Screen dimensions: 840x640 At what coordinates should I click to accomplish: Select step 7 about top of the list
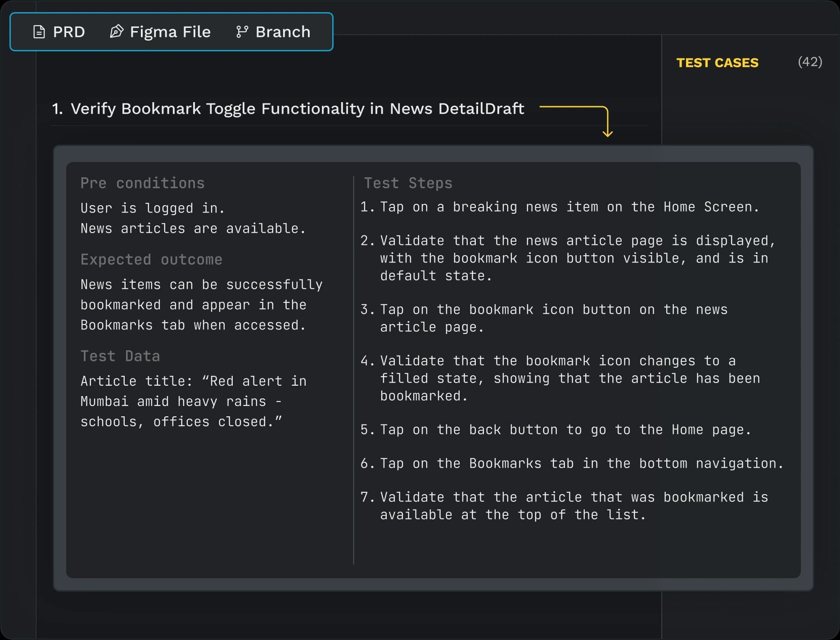[x=564, y=506]
